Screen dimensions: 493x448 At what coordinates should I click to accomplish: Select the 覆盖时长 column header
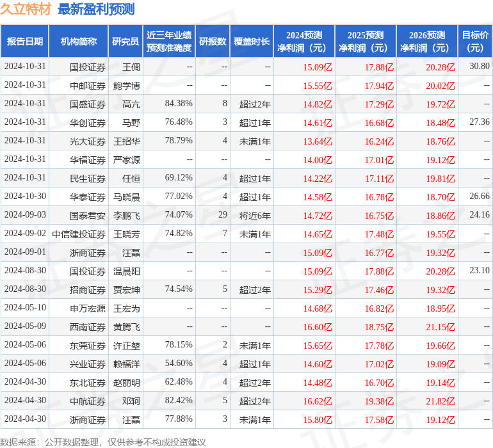point(252,42)
